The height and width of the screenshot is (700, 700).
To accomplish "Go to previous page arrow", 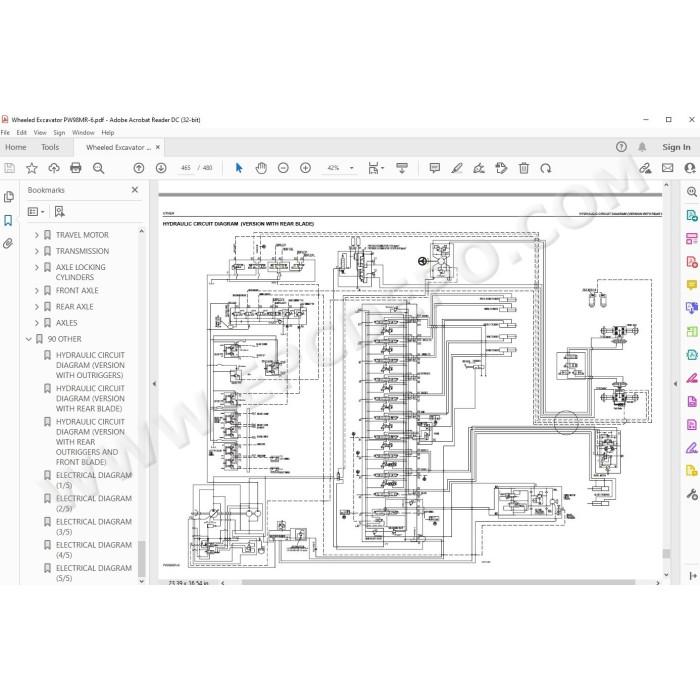I will (x=139, y=168).
